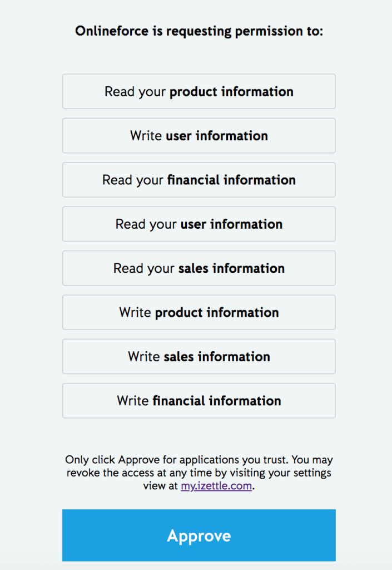392x570 pixels.
Task: Click the disclaimer text about trusted applications
Action: click(199, 472)
